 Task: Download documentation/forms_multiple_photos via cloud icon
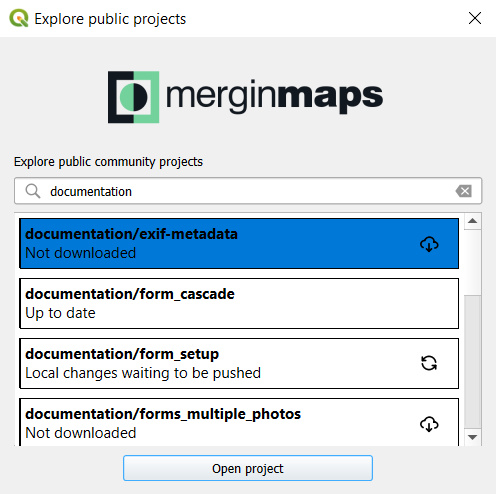[429, 424]
